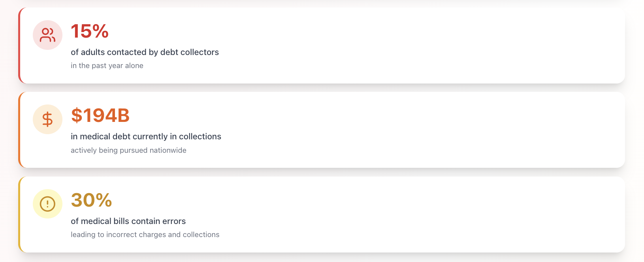
Task: Click "of adults contacted by debt collectors" text
Action: click(x=145, y=52)
